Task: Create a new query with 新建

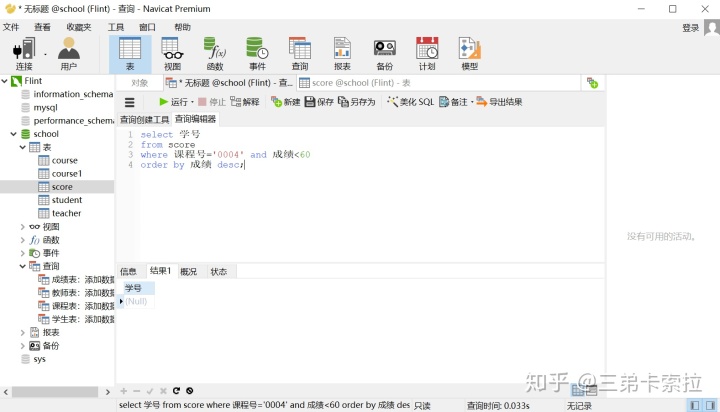Action: click(286, 102)
